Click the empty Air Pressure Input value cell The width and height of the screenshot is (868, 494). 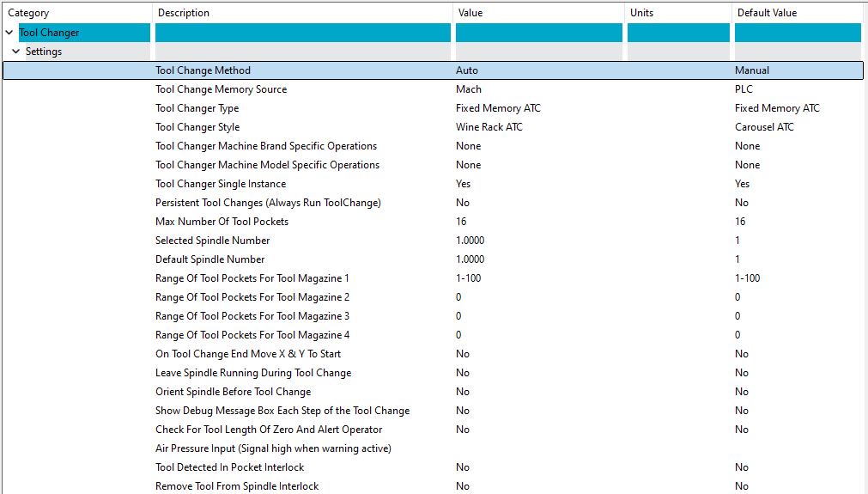click(537, 448)
